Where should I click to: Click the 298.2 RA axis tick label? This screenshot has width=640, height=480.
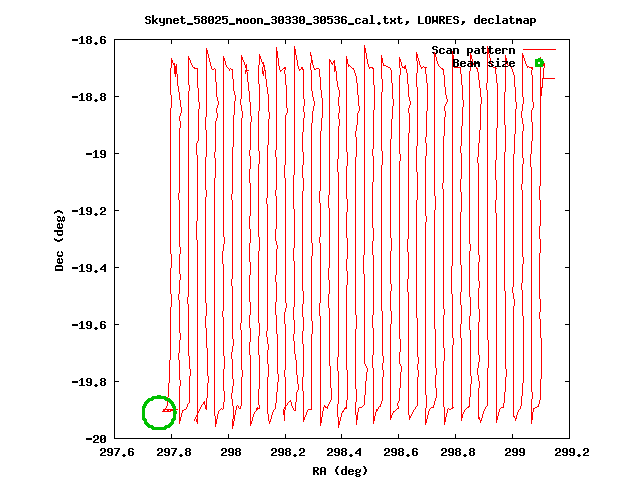tap(287, 452)
